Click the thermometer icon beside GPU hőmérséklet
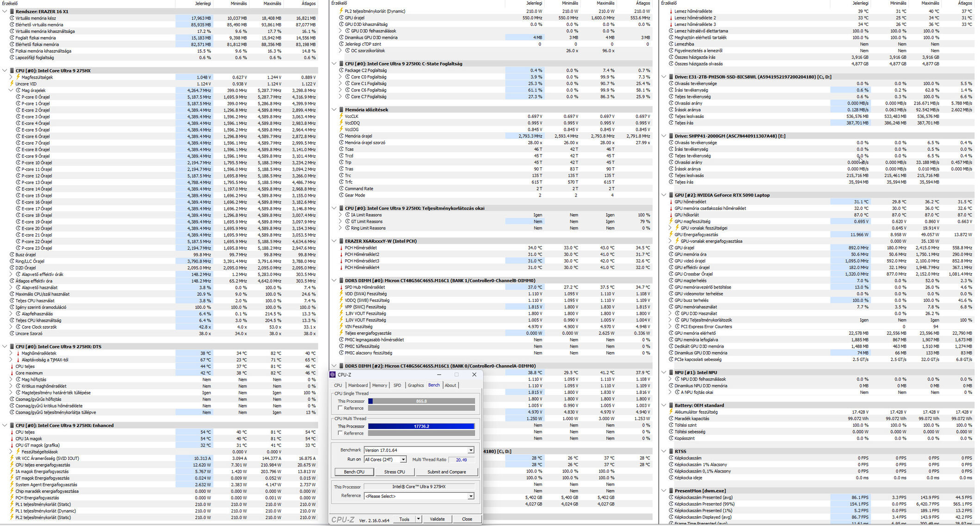This screenshot has width=980, height=526. (x=671, y=202)
